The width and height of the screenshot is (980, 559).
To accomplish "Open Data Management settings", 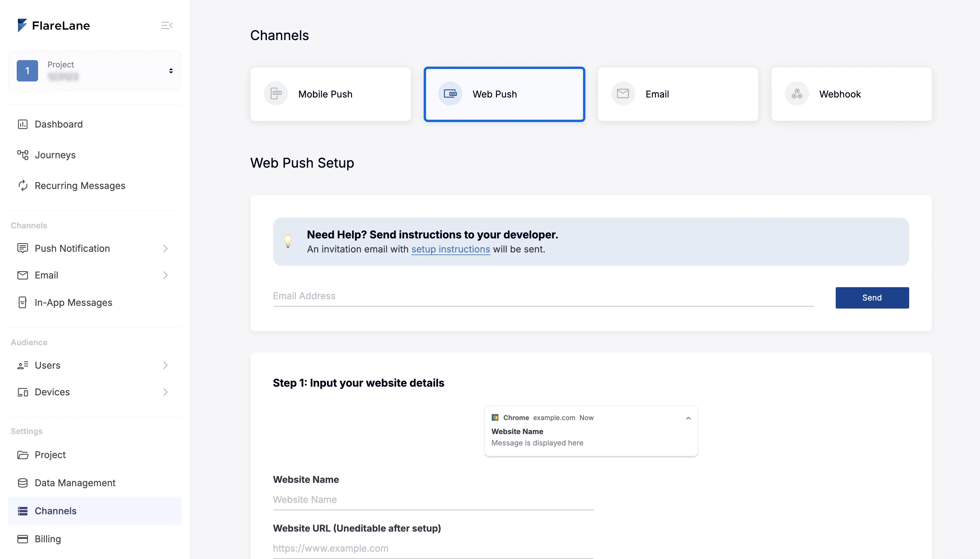I will (x=95, y=483).
